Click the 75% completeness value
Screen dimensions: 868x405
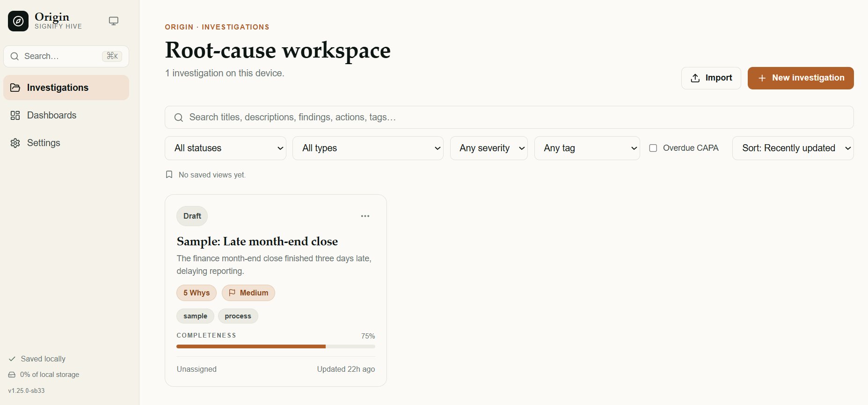tap(368, 336)
